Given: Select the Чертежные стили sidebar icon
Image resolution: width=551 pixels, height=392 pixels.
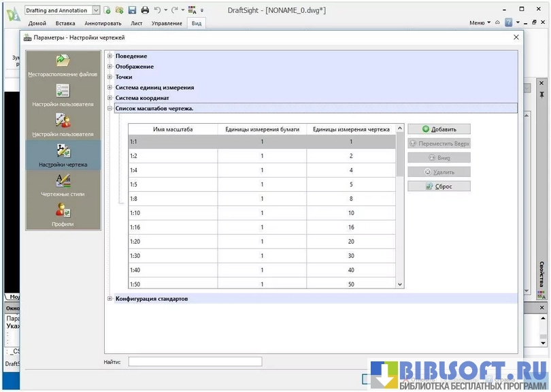Looking at the screenshot, I should [63, 182].
